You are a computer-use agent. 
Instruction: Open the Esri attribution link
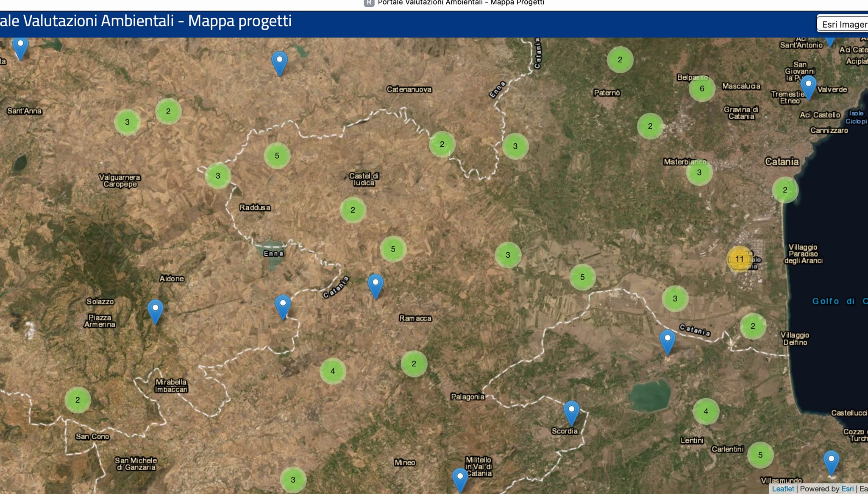point(847,489)
